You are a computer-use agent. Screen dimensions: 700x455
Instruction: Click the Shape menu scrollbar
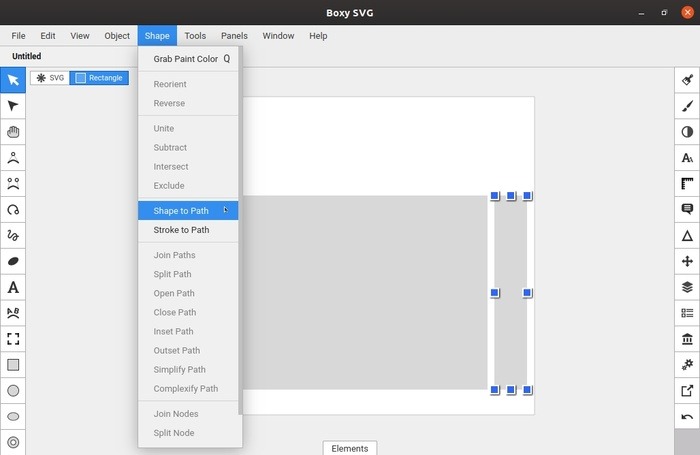pyautogui.click(x=241, y=231)
